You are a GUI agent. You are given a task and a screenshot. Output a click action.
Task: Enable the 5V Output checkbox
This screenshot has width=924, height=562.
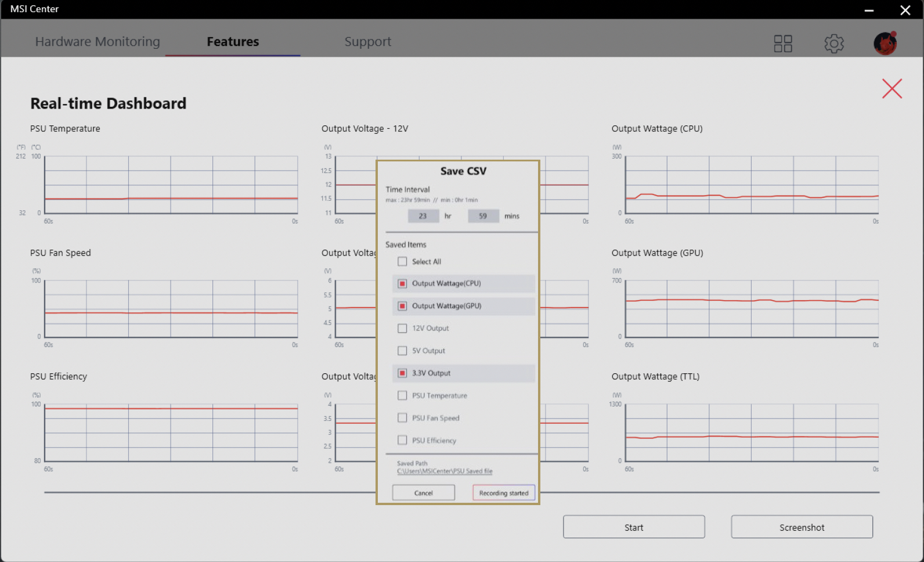pyautogui.click(x=402, y=351)
